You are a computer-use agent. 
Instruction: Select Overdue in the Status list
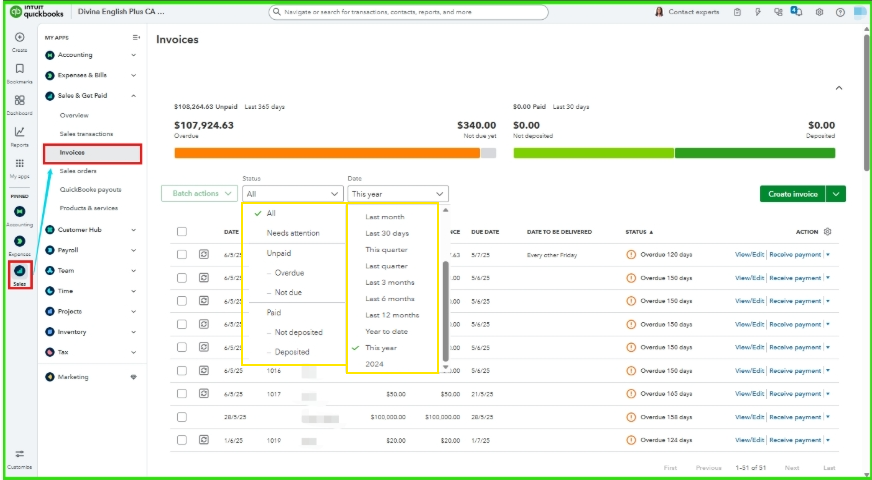coord(289,273)
